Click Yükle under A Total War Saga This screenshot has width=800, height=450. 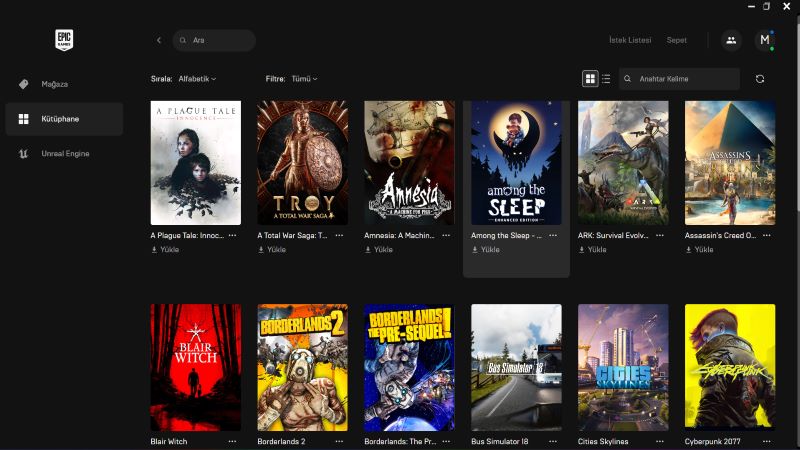[x=272, y=250]
